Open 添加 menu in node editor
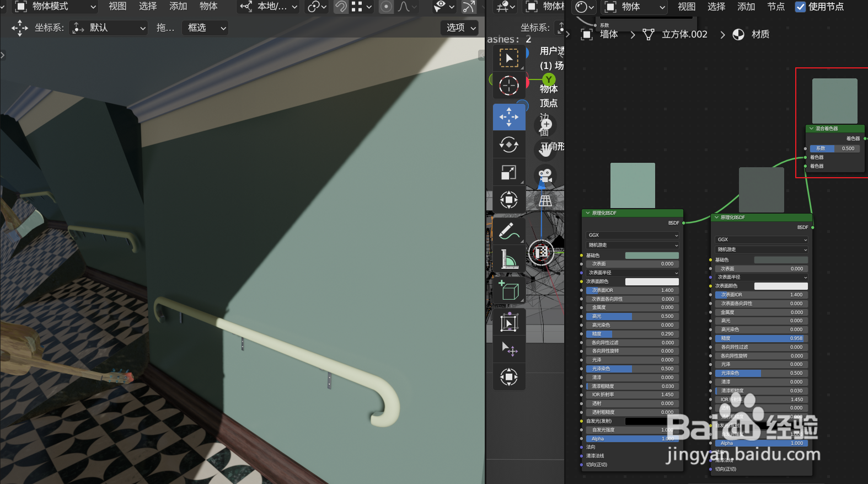Image resolution: width=868 pixels, height=484 pixels. pos(746,7)
